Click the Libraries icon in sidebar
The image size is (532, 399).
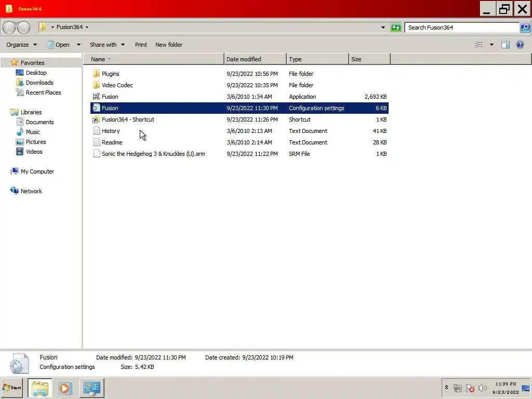[x=14, y=112]
